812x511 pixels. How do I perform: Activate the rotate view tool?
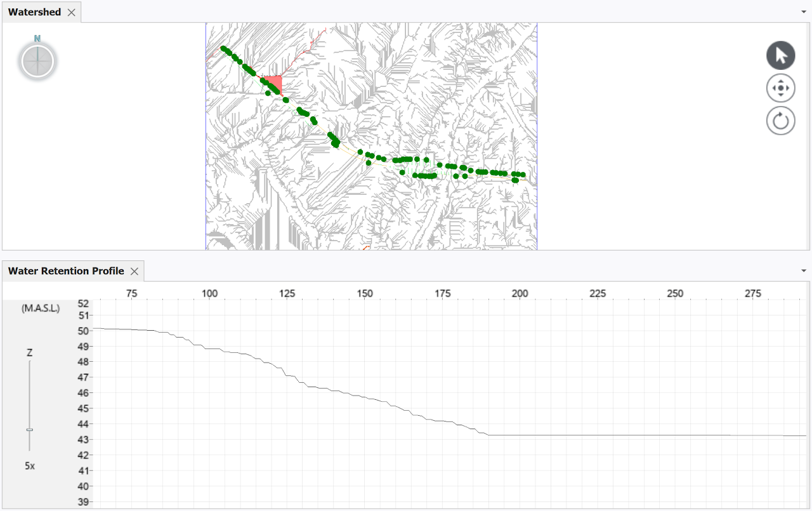pos(780,120)
